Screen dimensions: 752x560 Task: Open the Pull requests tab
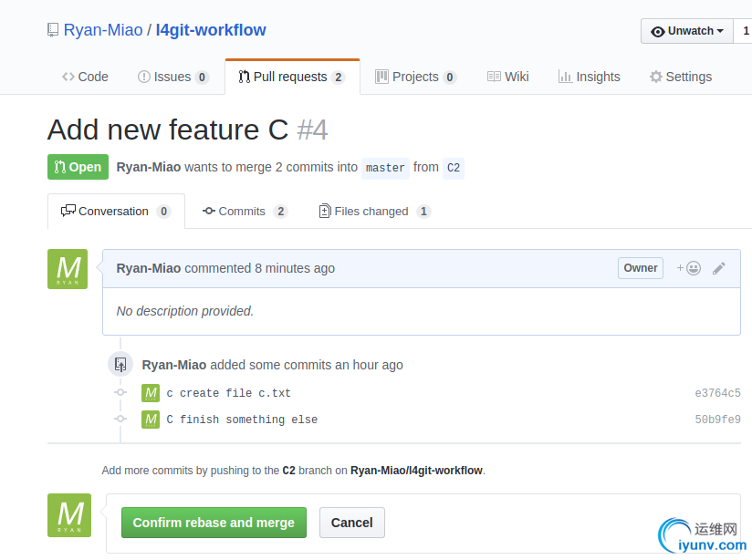[x=292, y=77]
